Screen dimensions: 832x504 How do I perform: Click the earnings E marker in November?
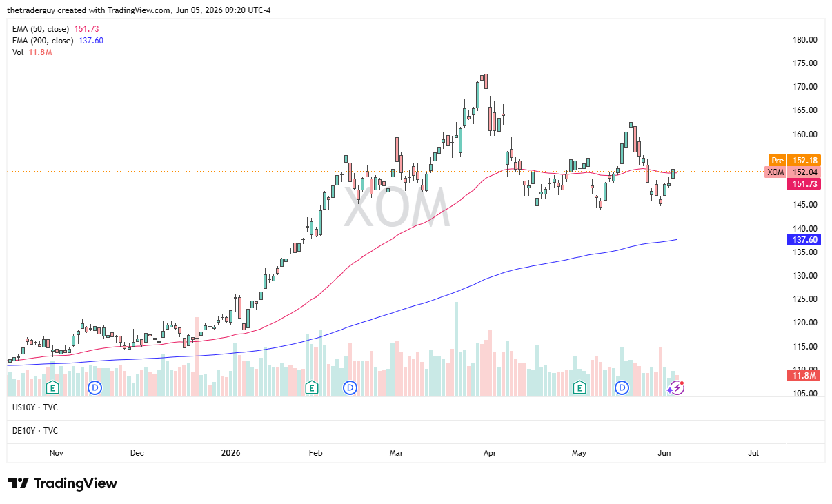[52, 388]
